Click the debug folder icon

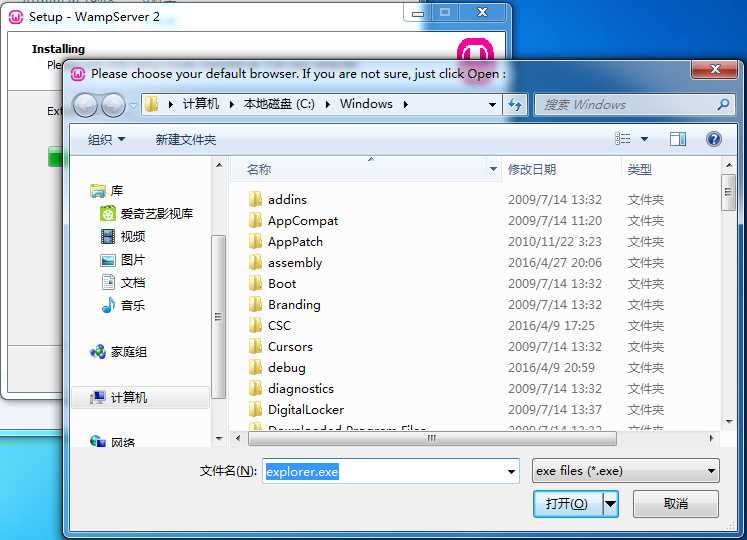255,367
